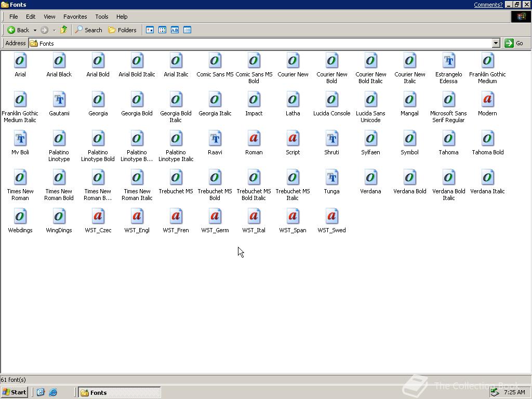
Task: Select Microsoft Sans Serif Regular font
Action: pyautogui.click(x=448, y=100)
